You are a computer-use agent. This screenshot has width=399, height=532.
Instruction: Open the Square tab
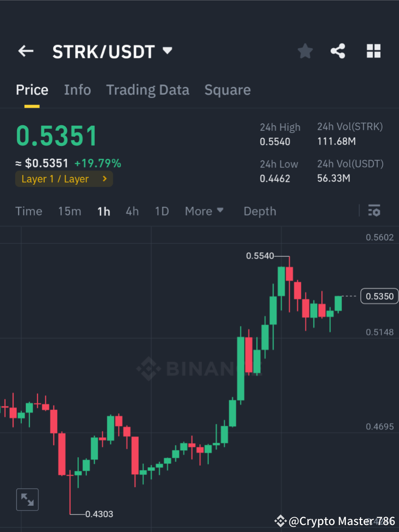227,90
